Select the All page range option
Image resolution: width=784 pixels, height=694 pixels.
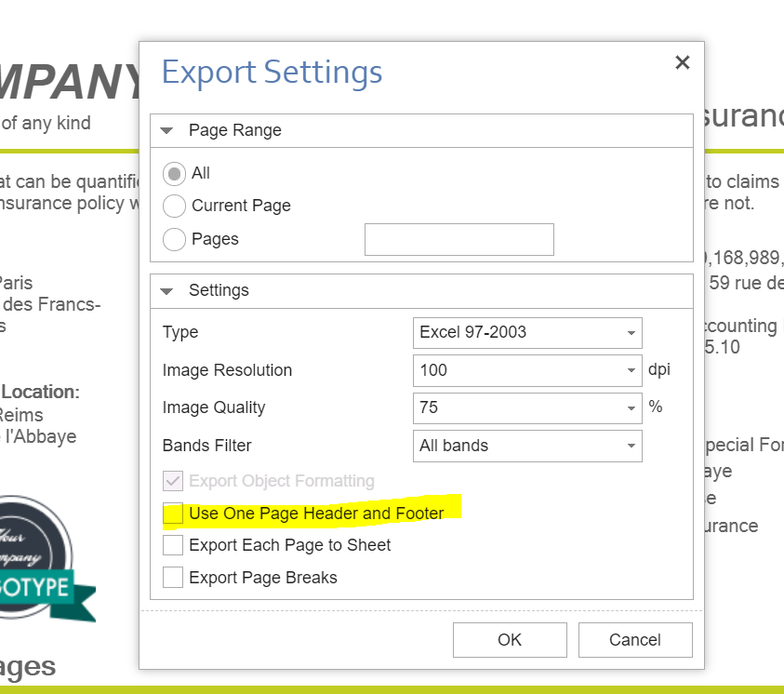click(174, 173)
